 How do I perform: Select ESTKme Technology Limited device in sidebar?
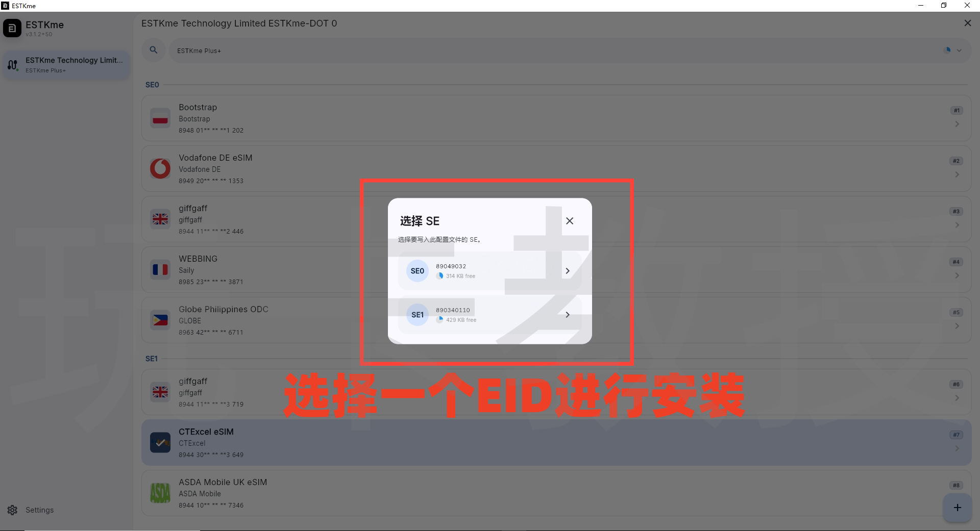[66, 65]
